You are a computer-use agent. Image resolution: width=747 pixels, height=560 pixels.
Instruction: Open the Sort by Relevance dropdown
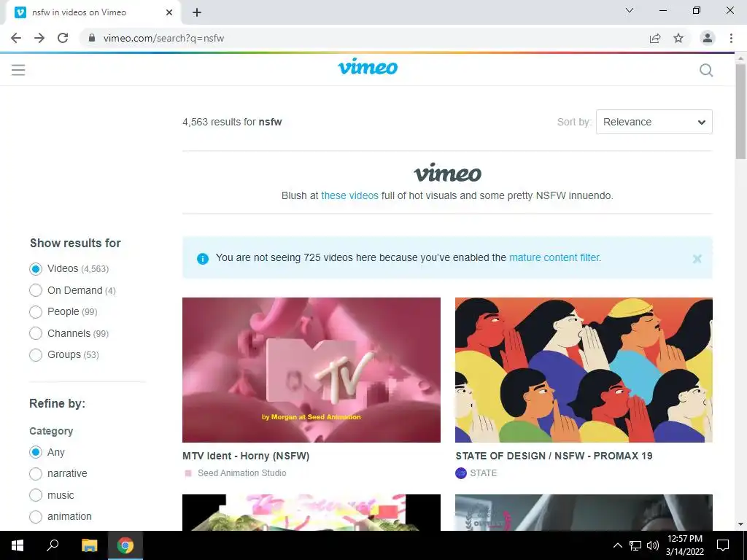[654, 122]
